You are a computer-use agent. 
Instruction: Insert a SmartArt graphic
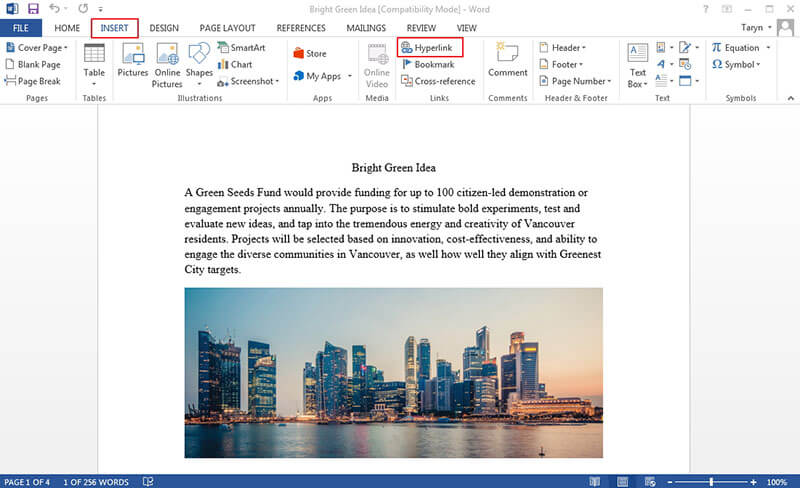click(241, 47)
